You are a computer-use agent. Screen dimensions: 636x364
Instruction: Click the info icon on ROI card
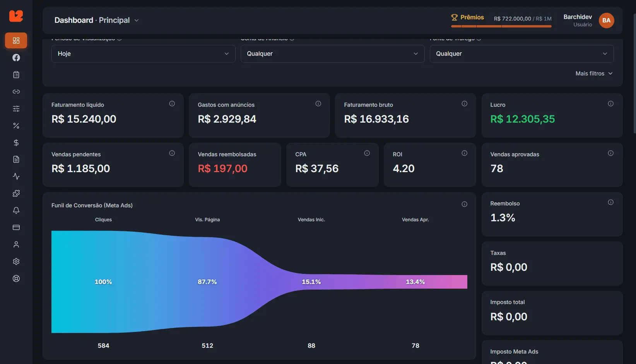[464, 153]
